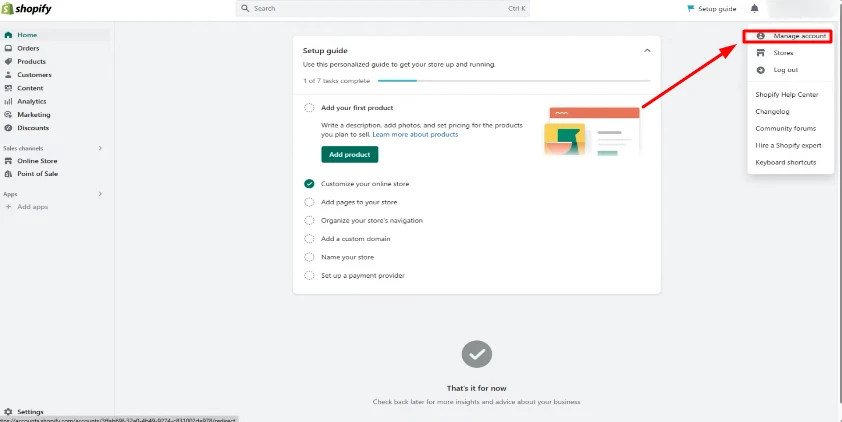
Task: Click the Discounts sidebar icon
Action: click(8, 128)
